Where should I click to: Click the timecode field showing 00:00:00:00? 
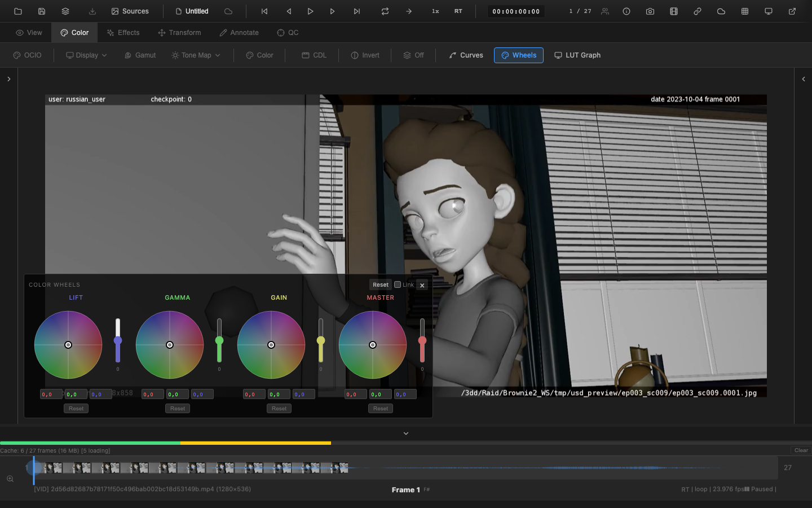click(515, 11)
